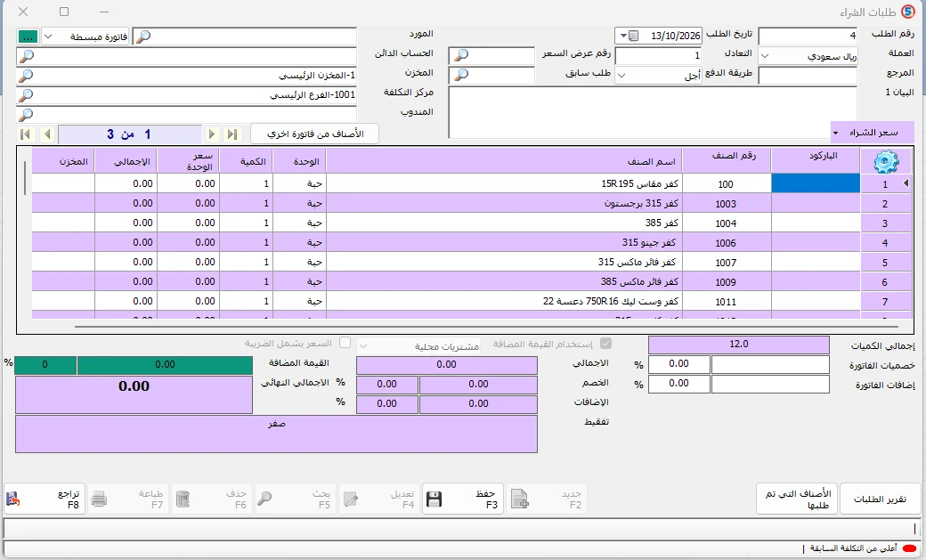Click the item name column header
Viewport: 926px width, 560px height.
(504, 160)
